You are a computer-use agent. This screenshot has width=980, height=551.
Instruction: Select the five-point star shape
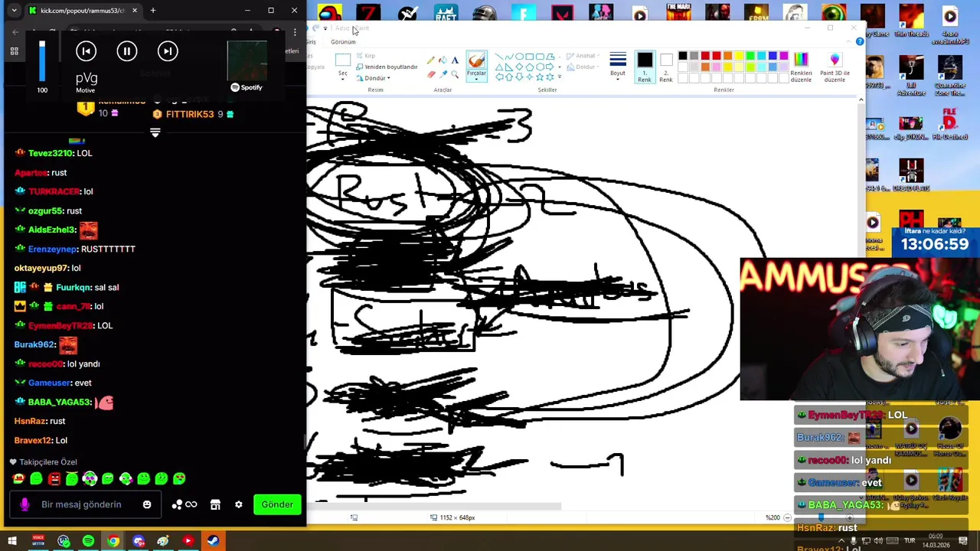click(x=539, y=77)
